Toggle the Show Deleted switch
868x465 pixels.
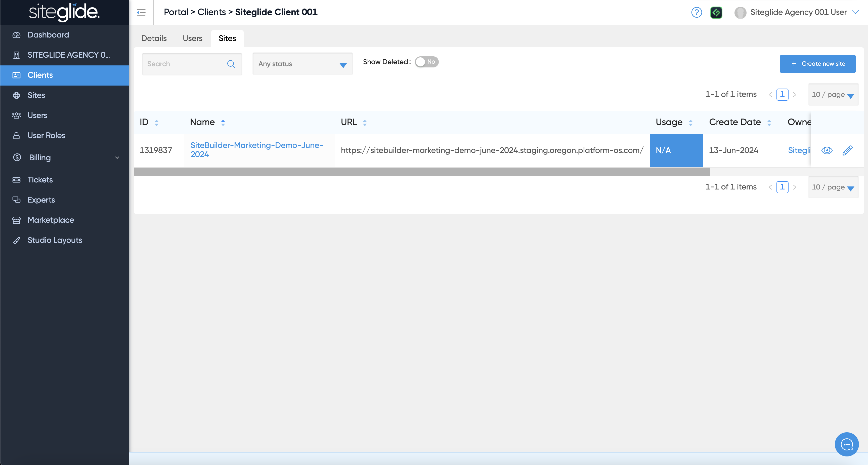tap(426, 62)
